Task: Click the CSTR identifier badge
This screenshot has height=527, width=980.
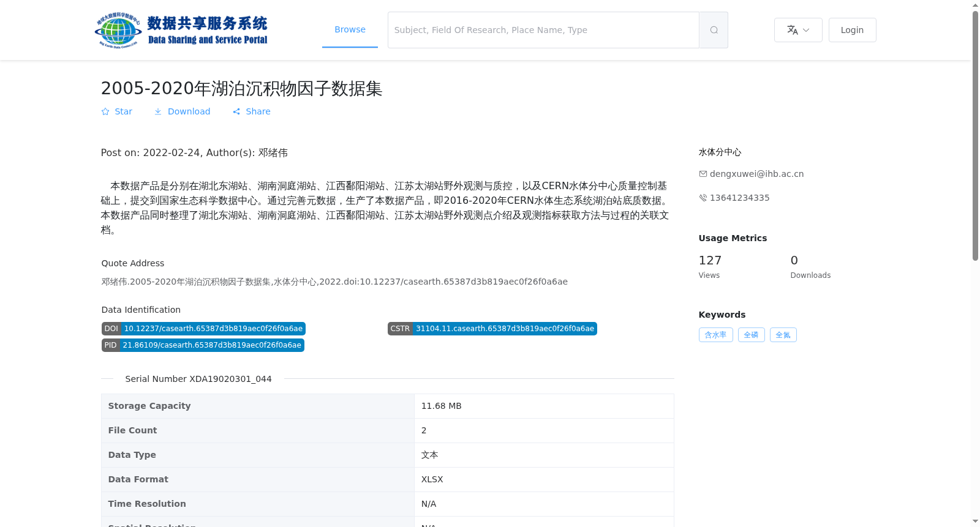Action: (x=492, y=329)
